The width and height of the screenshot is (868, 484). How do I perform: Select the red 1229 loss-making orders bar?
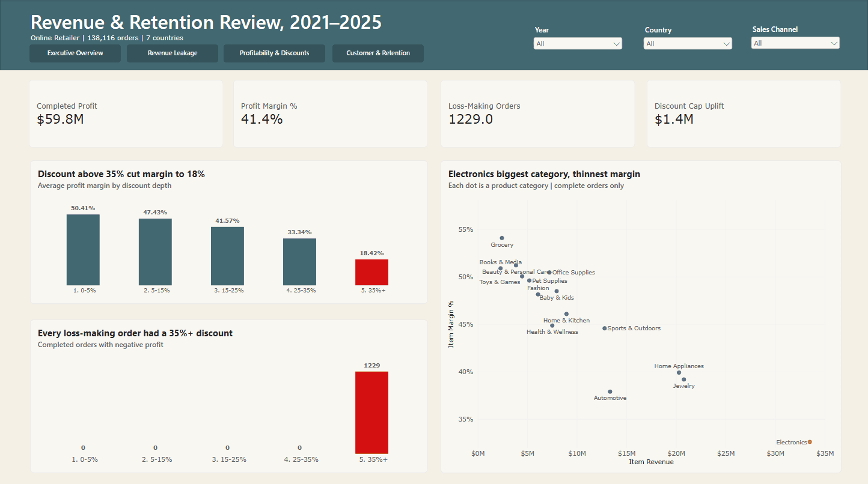[371, 413]
